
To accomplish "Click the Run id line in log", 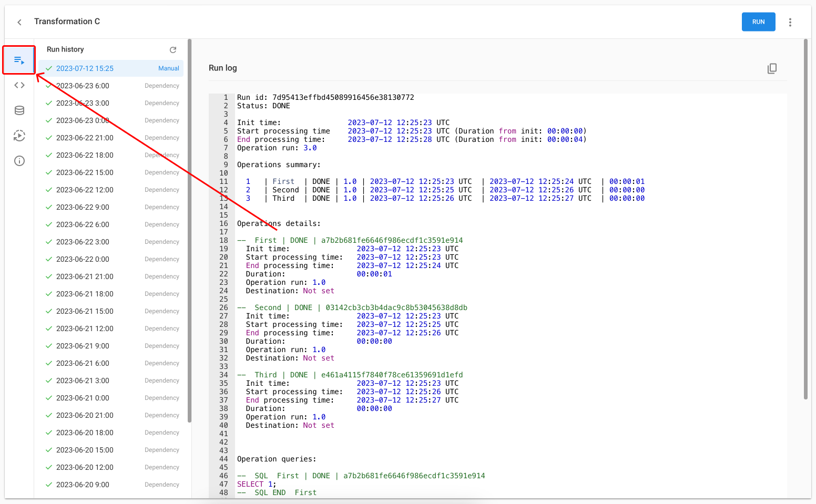I will [x=325, y=97].
